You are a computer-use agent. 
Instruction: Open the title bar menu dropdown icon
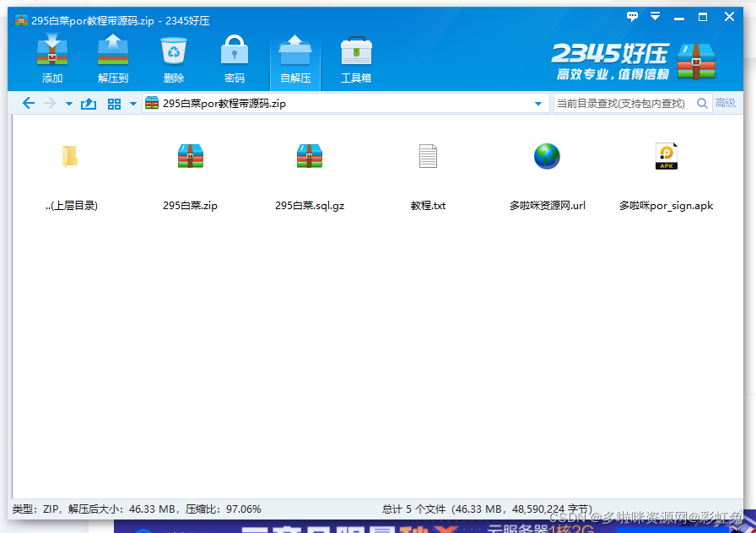[x=656, y=17]
